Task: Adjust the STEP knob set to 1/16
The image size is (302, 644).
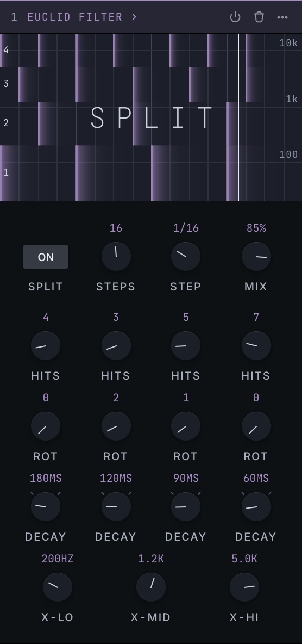Action: [186, 256]
